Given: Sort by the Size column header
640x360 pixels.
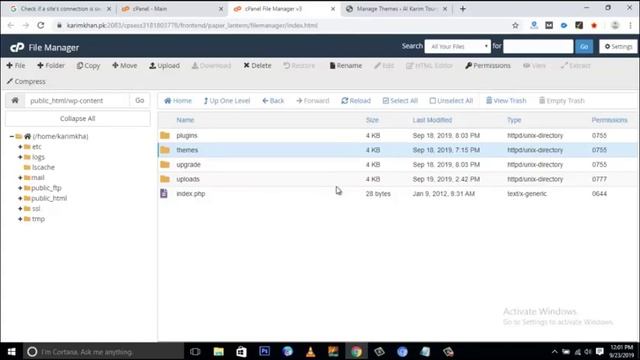Looking at the screenshot, I should point(372,120).
